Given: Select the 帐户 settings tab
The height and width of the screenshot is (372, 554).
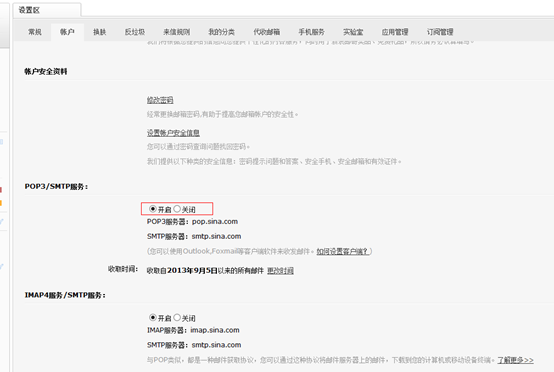Looking at the screenshot, I should pyautogui.click(x=67, y=32).
